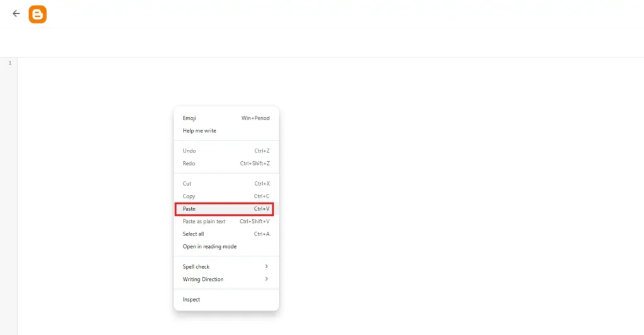This screenshot has height=335, width=644.
Task: Expand the Writing Direction submenu
Action: click(x=226, y=279)
